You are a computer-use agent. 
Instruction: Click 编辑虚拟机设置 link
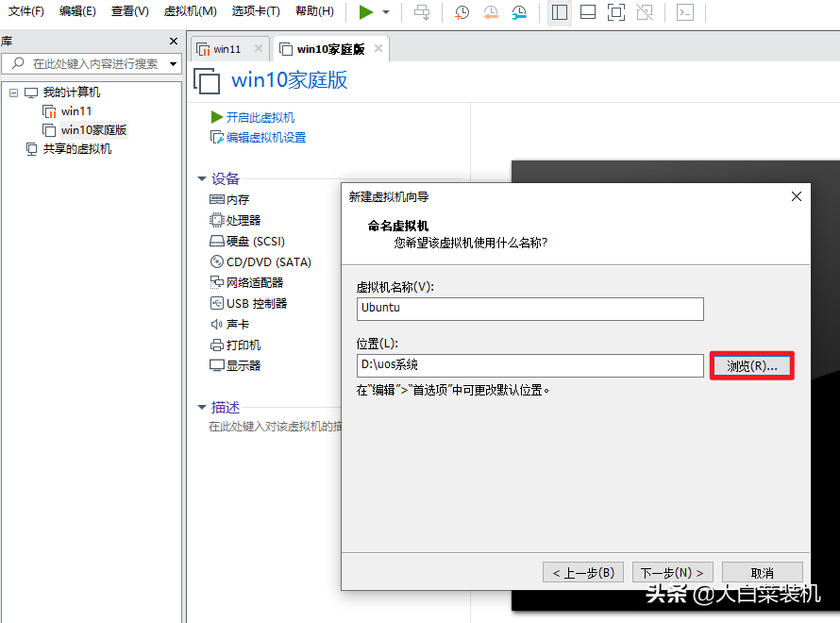(x=266, y=138)
